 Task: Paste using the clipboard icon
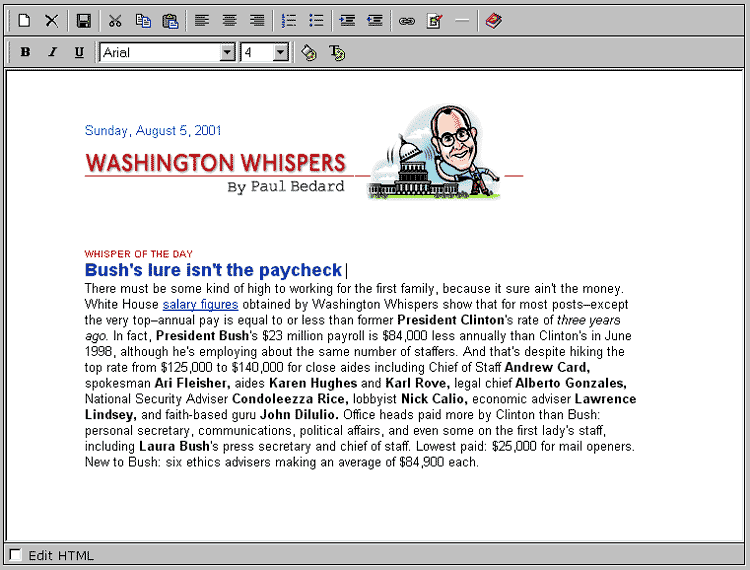coord(170,20)
